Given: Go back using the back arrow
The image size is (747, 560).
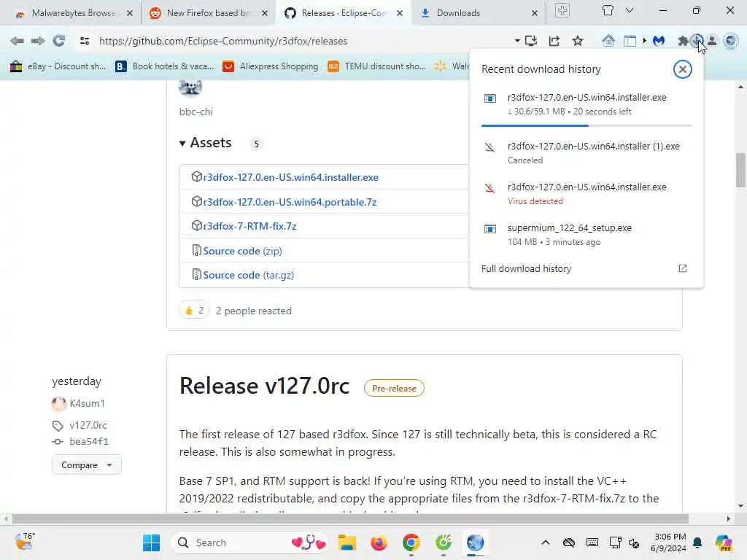Looking at the screenshot, I should click(18, 41).
